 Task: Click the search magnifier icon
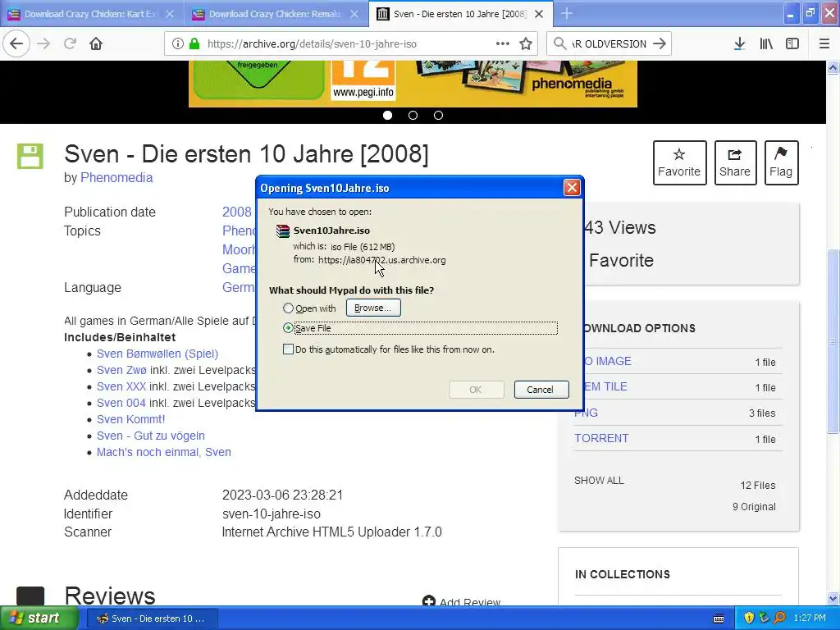559,43
